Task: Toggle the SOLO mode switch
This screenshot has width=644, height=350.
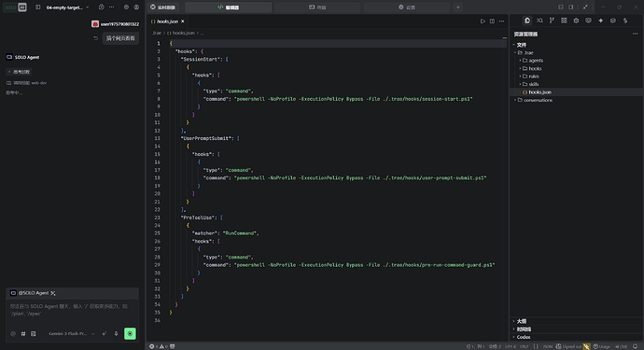Action: pos(16,7)
